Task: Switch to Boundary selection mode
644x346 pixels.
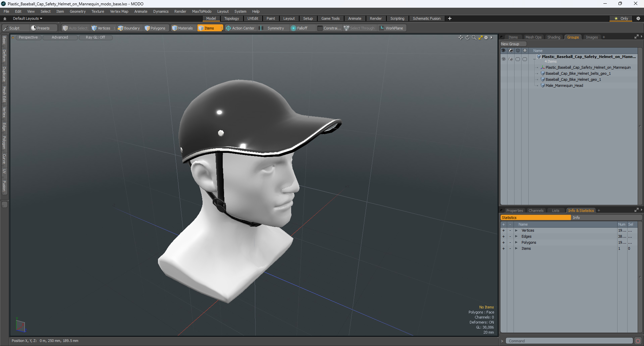Action: click(129, 28)
